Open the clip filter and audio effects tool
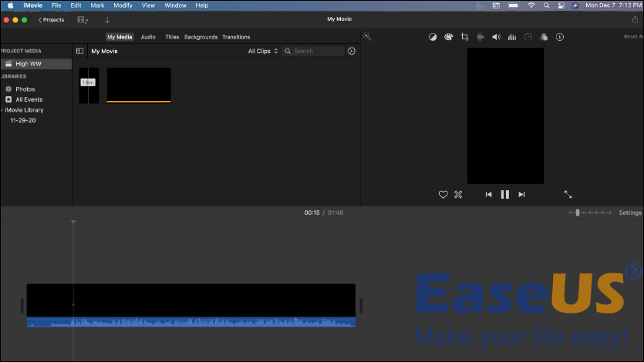 click(544, 37)
